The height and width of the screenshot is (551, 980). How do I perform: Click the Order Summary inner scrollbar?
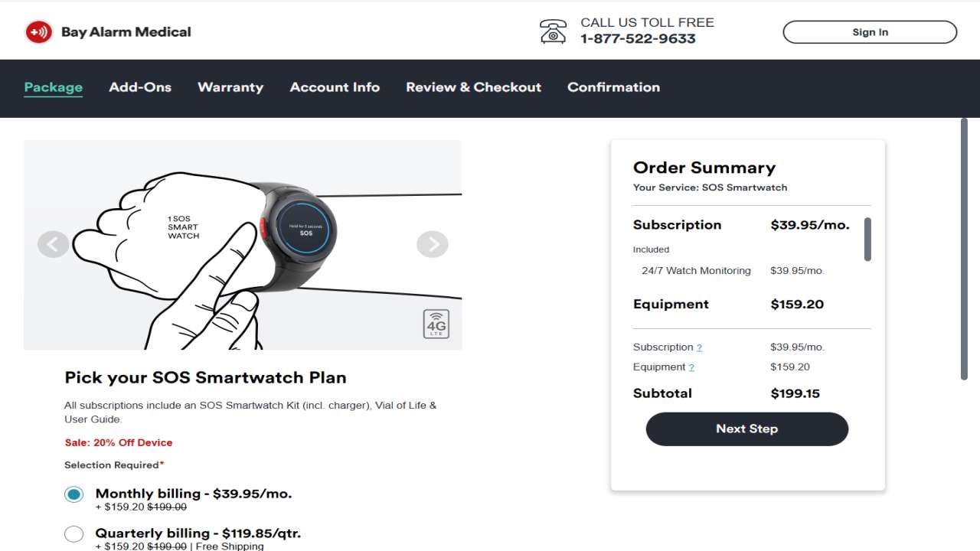pyautogui.click(x=867, y=239)
